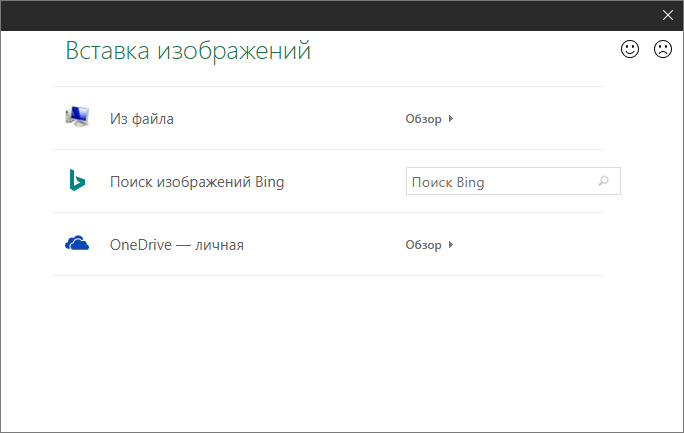Click the arrow beside Обзор for OneDrive
The image size is (684, 433).
[451, 245]
